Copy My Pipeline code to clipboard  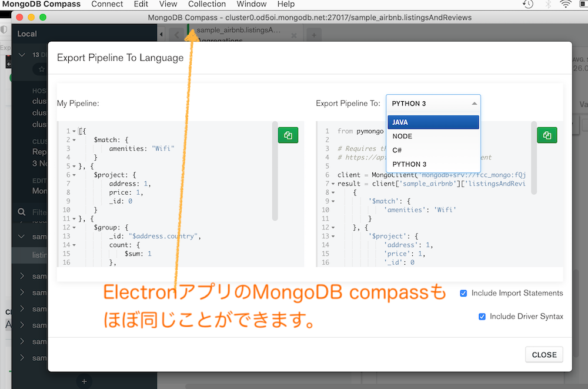pyautogui.click(x=288, y=135)
